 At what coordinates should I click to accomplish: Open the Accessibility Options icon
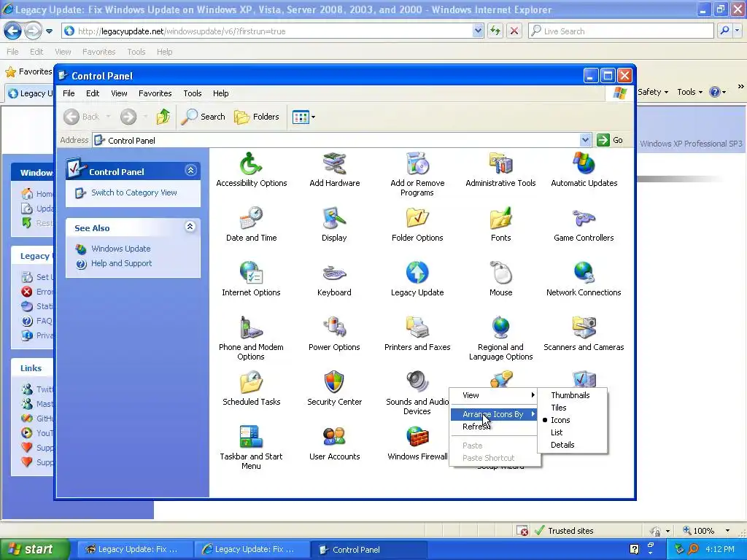pos(251,170)
